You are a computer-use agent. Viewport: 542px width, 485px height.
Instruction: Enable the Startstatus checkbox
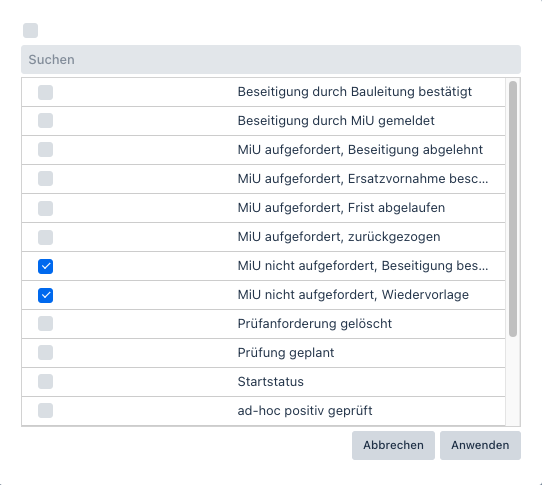pyautogui.click(x=45, y=382)
